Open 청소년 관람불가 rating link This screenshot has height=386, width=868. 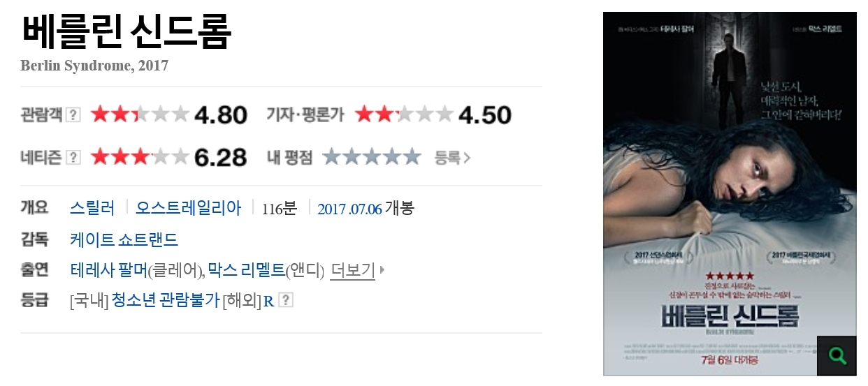coord(166,300)
